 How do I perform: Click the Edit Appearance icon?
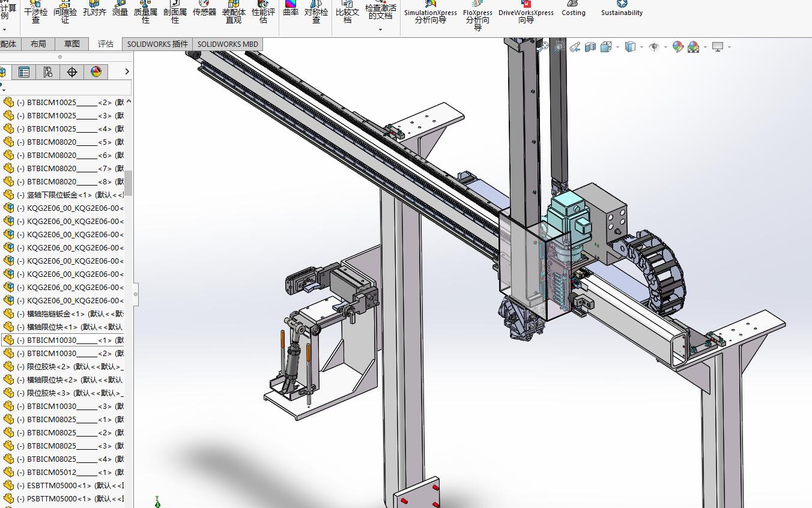coord(678,46)
